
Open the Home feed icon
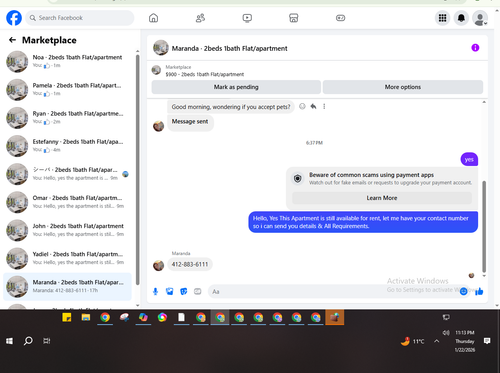pyautogui.click(x=153, y=18)
